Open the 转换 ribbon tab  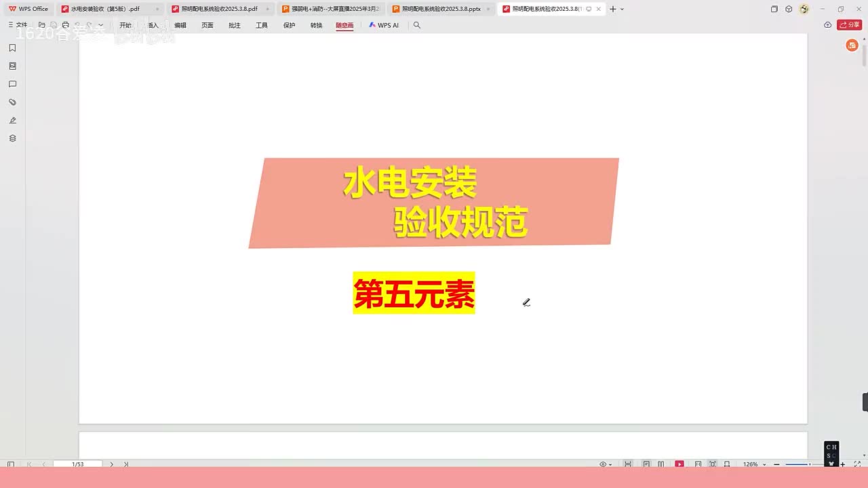tap(317, 25)
